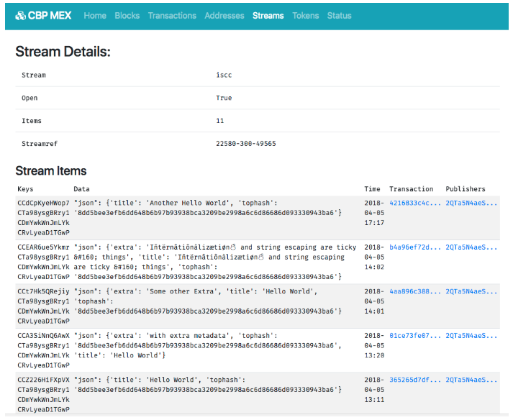The width and height of the screenshot is (513, 420).
Task: Open transaction 4aa896c388...
Action: pos(415,291)
